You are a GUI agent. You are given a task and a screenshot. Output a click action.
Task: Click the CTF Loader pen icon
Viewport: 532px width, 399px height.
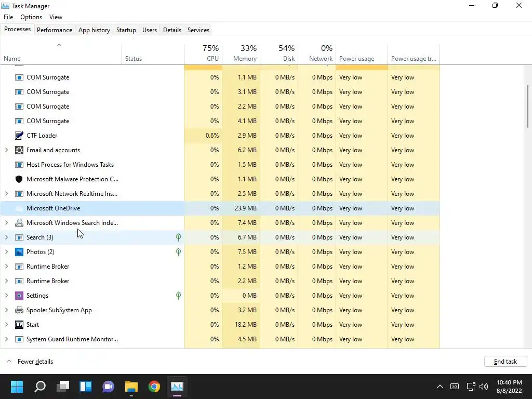pyautogui.click(x=19, y=136)
